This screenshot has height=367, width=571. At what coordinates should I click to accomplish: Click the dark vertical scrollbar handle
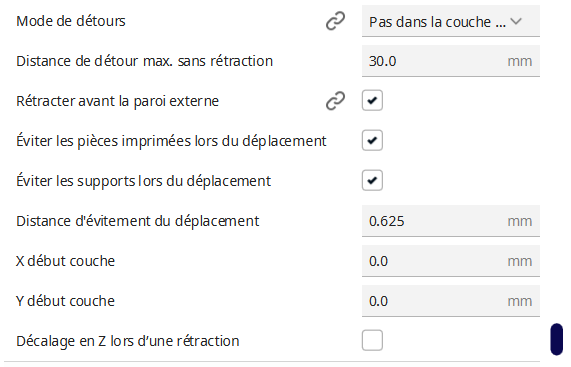(556, 339)
